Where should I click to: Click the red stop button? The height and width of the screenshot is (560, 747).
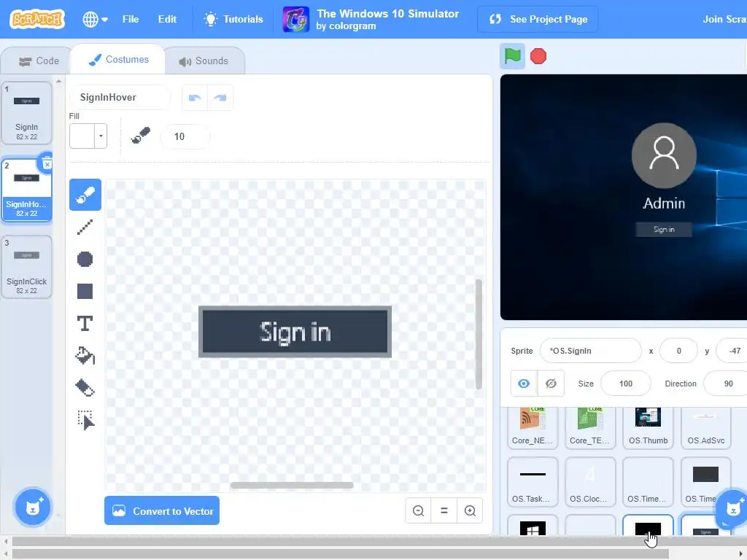coord(538,56)
